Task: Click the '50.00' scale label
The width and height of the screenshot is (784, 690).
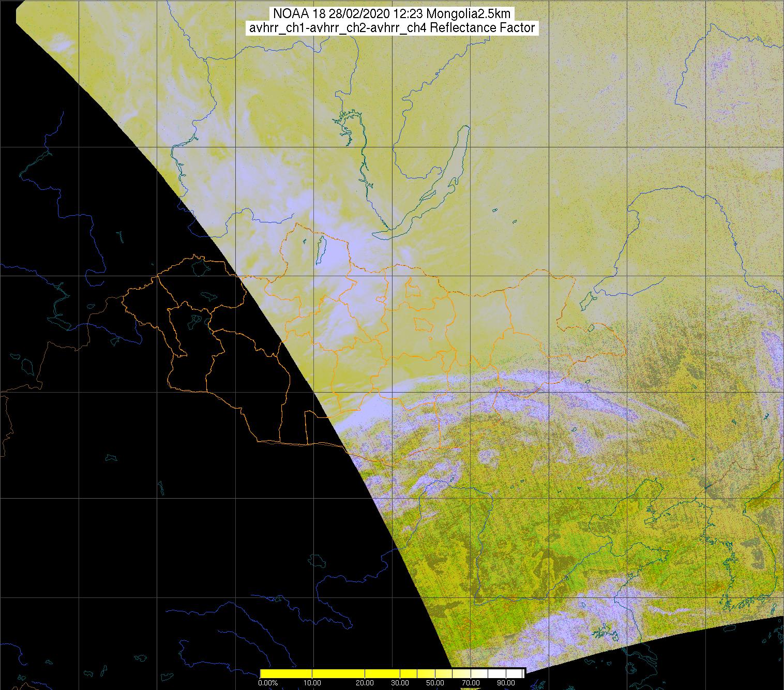Action: pos(435,683)
